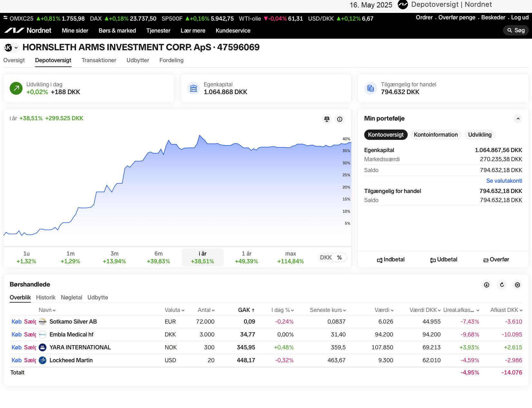Select the i år chart period

point(203,257)
